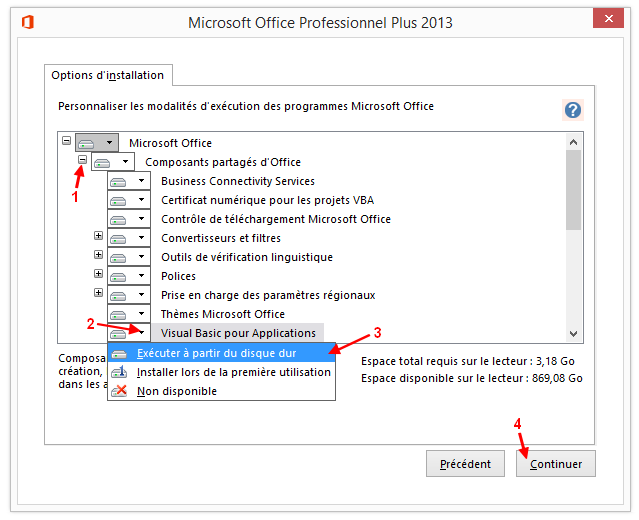
Task: Click the Convertisseurs et filtres drive icon
Action: tap(119, 238)
